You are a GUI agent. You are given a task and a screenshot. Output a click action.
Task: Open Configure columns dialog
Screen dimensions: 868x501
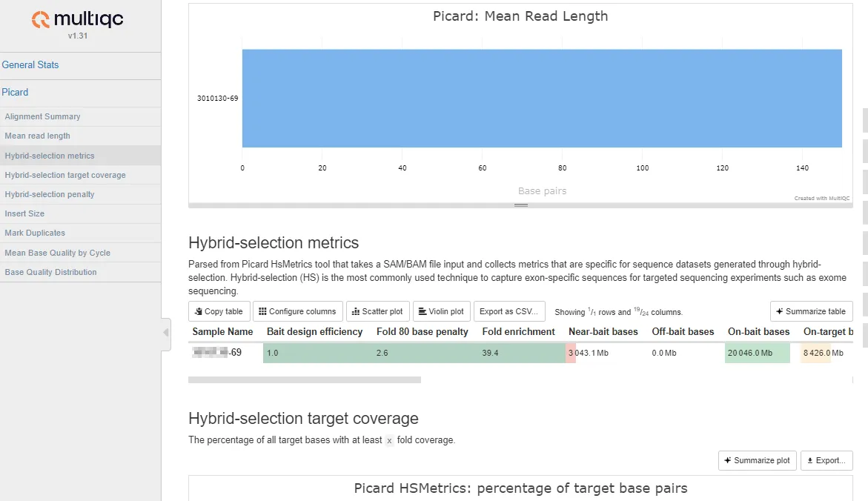(x=297, y=311)
